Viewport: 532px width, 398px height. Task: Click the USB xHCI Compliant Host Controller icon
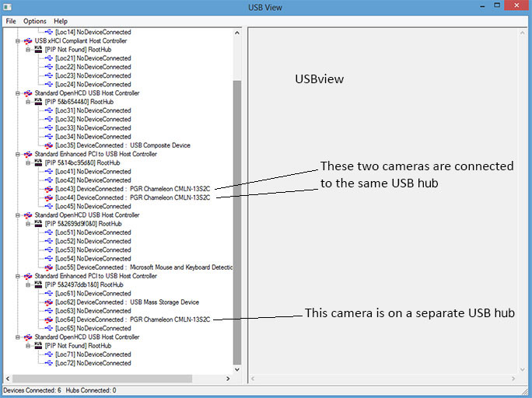pyautogui.click(x=29, y=40)
